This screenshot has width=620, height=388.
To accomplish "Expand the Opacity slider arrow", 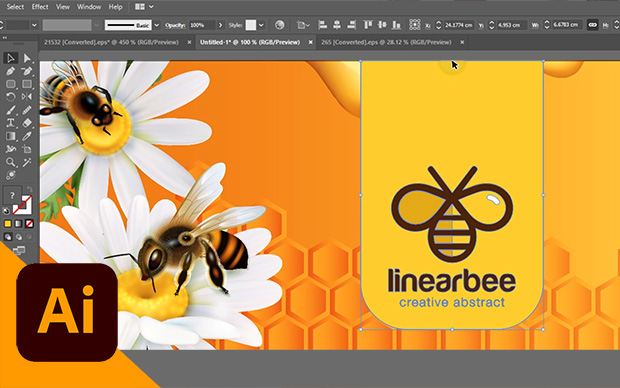I will (221, 25).
